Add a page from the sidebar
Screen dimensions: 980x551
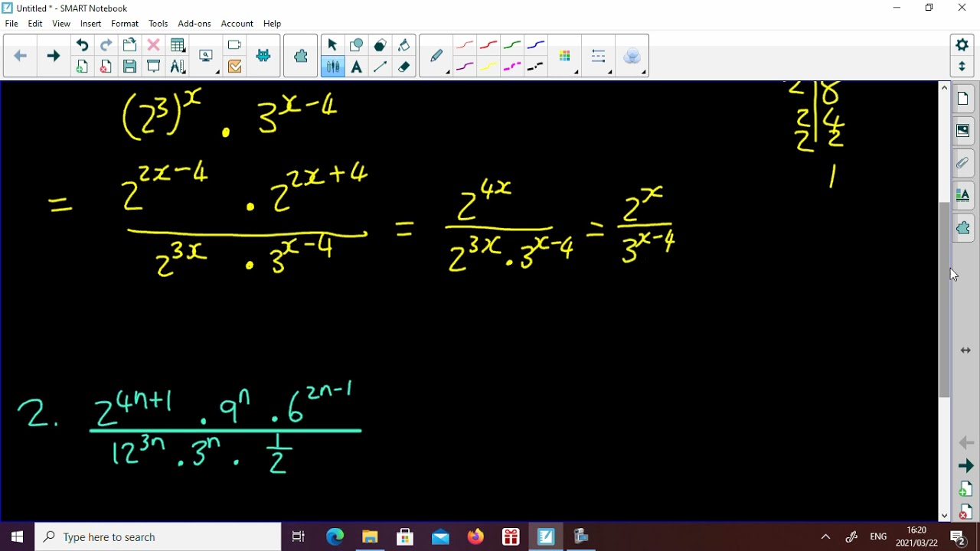coord(965,489)
